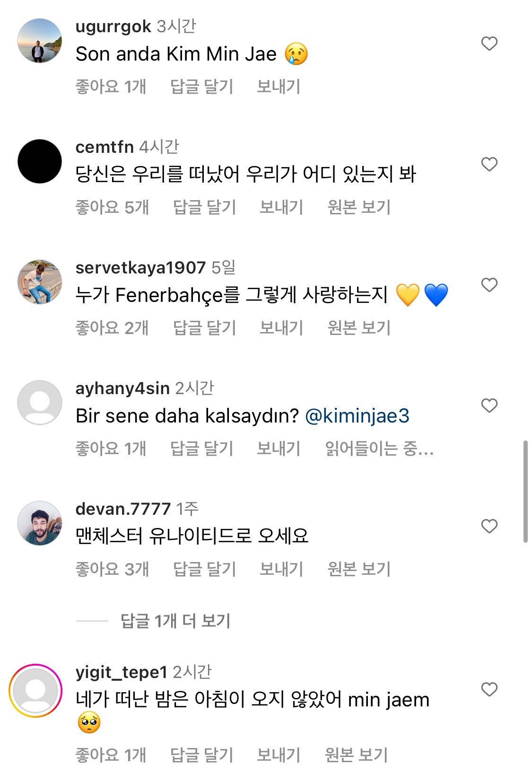
Task: View likes on cemtfn's comment (좋아요 5개)
Action: click(x=112, y=207)
